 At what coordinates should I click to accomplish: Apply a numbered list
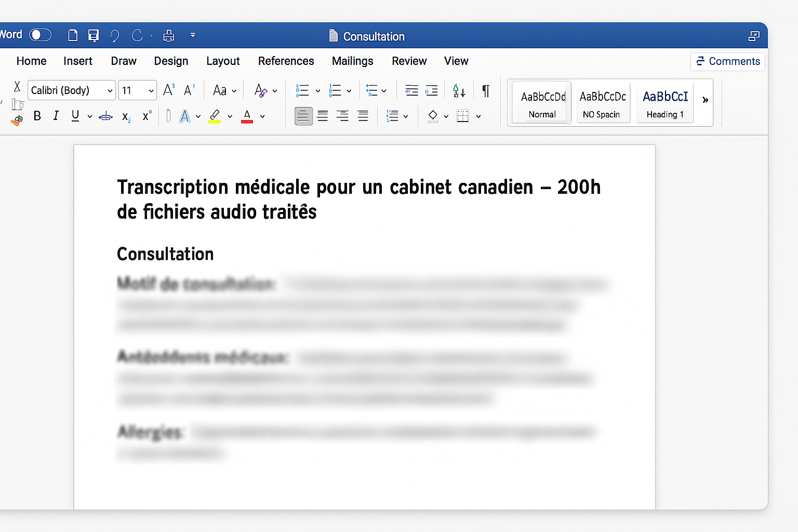pos(335,90)
